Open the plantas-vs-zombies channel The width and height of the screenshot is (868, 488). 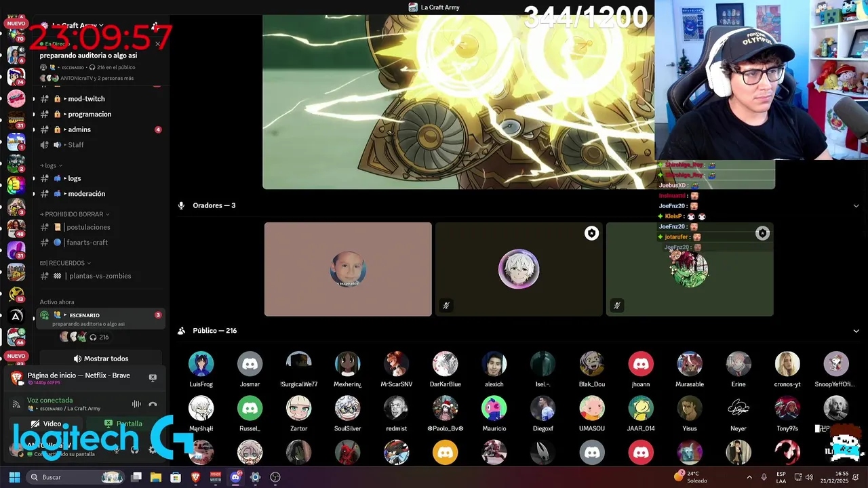pos(100,276)
